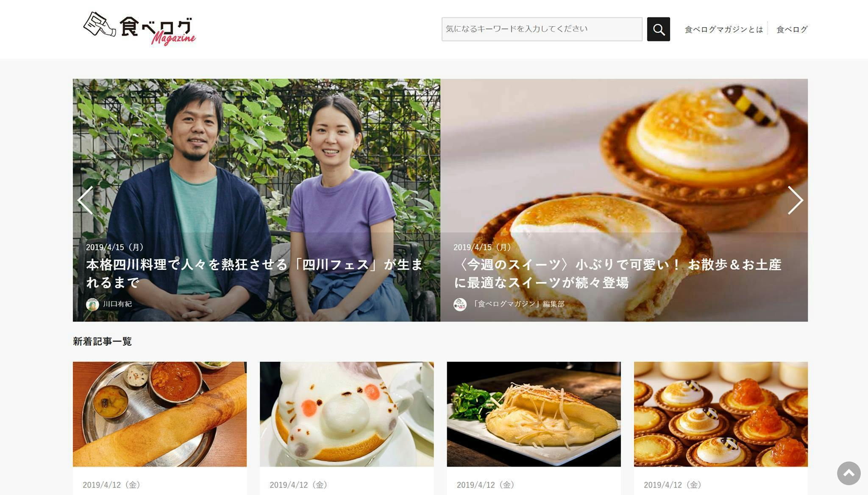Open the bee tarts article thumbnail
868x495 pixels.
pos(721,414)
